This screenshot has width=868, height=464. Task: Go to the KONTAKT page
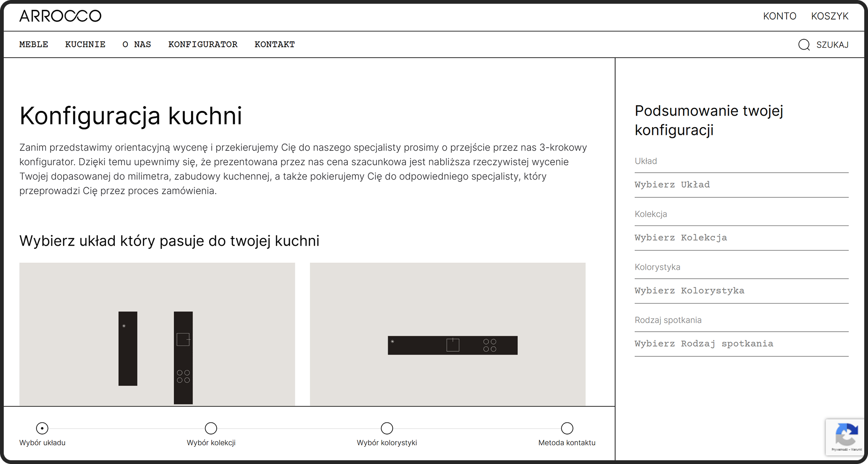(x=275, y=44)
